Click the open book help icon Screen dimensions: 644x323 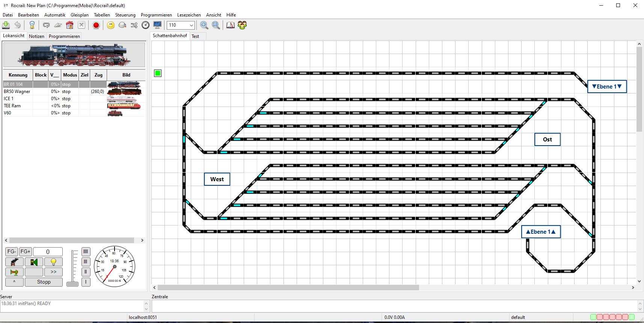230,25
